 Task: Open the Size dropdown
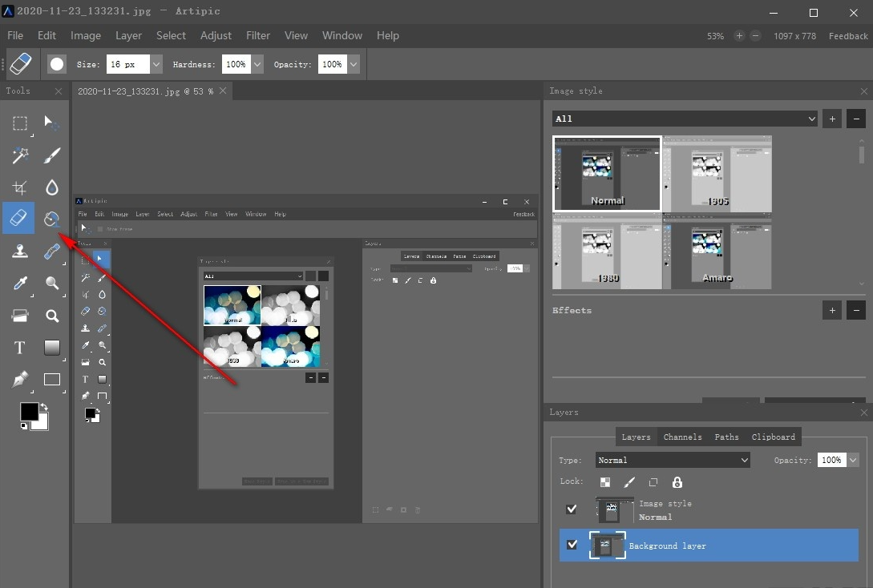156,64
